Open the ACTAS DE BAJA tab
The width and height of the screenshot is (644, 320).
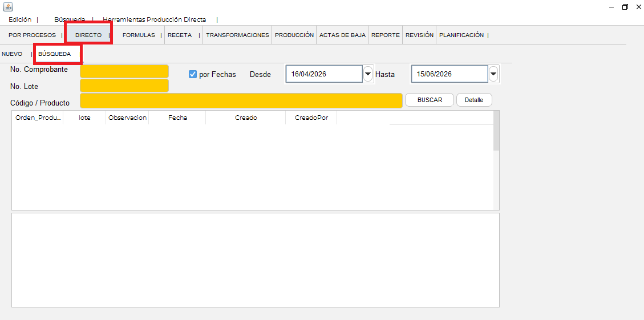342,35
